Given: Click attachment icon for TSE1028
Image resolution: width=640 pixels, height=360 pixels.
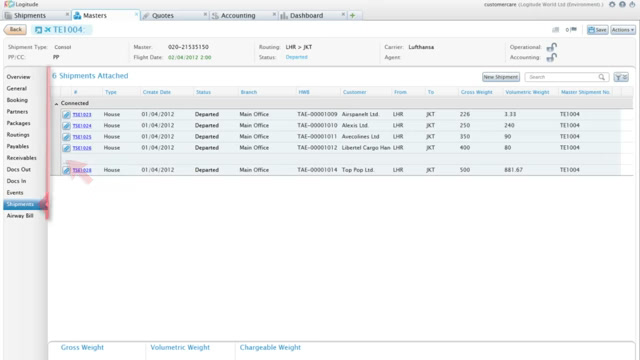Looking at the screenshot, I should 67,170.
